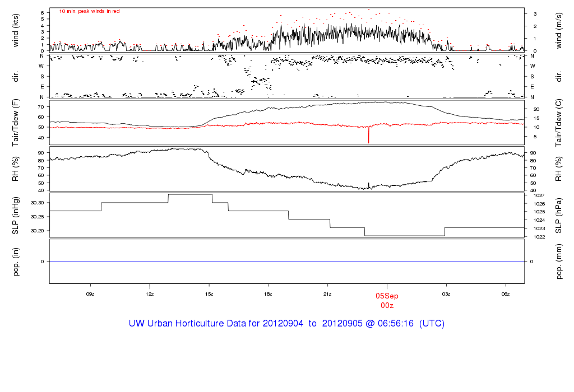Click the 'wind (m/s)' axis label
The image size is (574, 392).
pyautogui.click(x=558, y=30)
